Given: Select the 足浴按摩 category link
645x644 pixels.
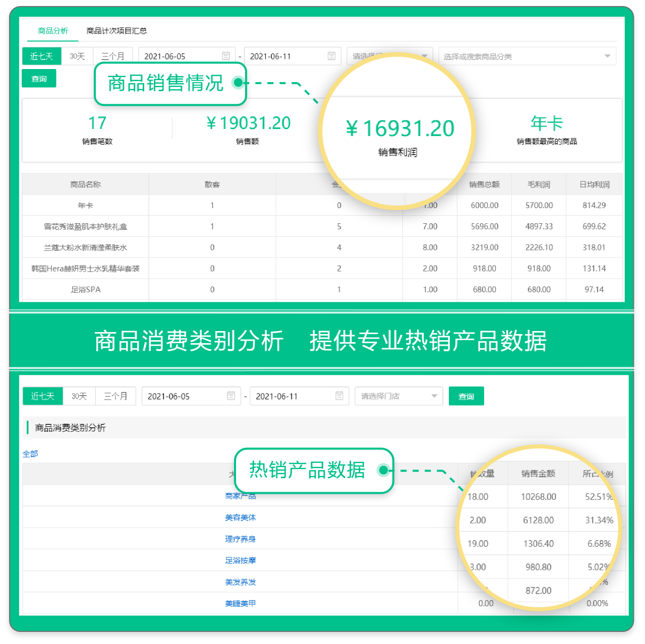Looking at the screenshot, I should click(241, 560).
